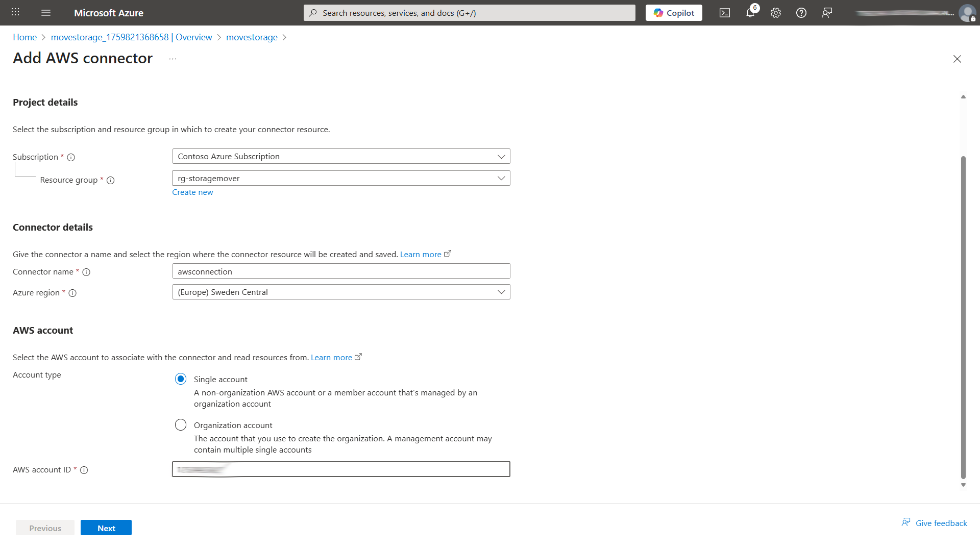View notifications in the bell icon
980x551 pixels.
tap(750, 13)
